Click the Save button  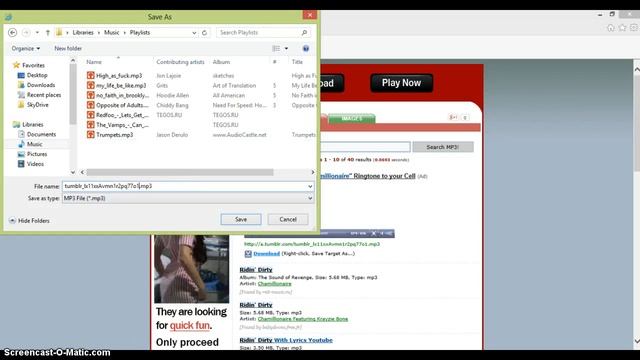click(x=241, y=219)
